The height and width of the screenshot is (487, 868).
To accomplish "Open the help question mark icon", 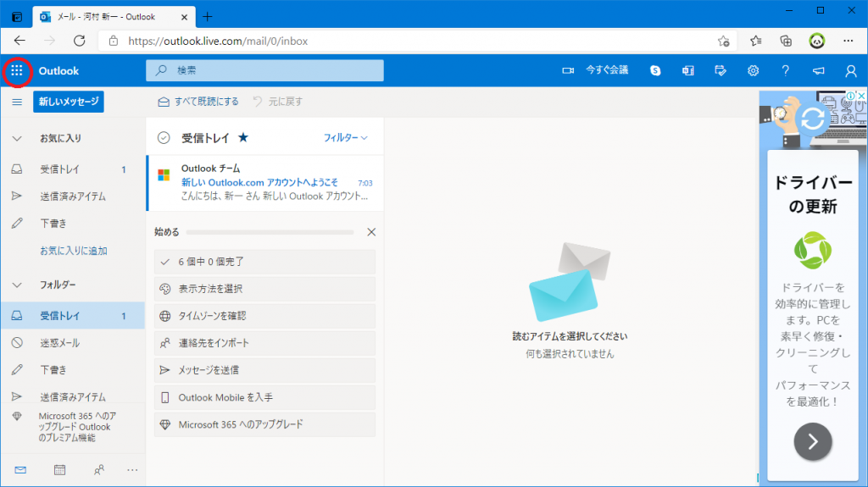I will 786,71.
